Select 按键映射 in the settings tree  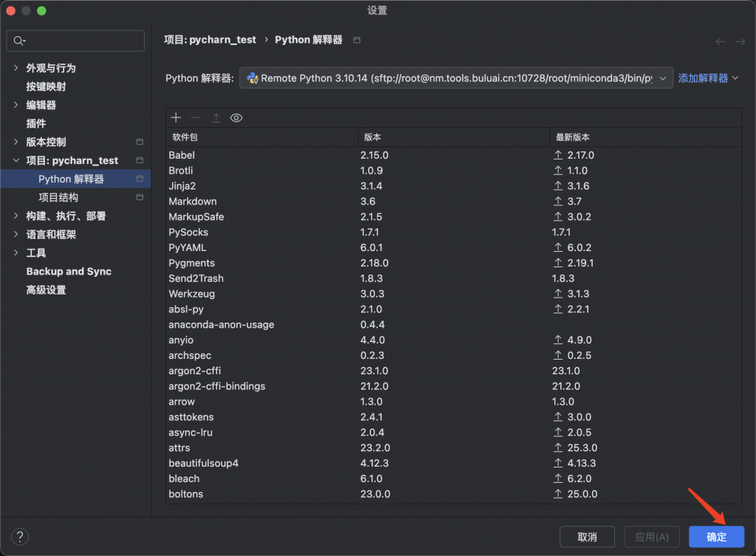(46, 86)
